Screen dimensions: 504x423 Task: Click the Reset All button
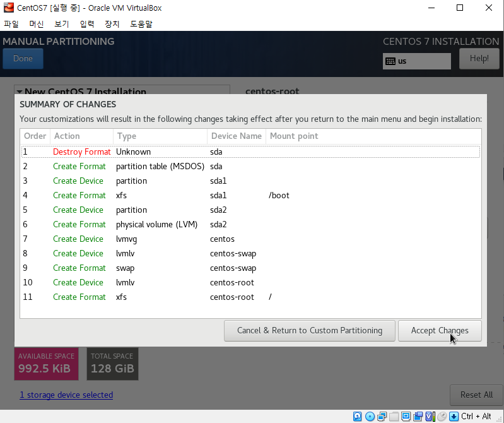coord(476,395)
